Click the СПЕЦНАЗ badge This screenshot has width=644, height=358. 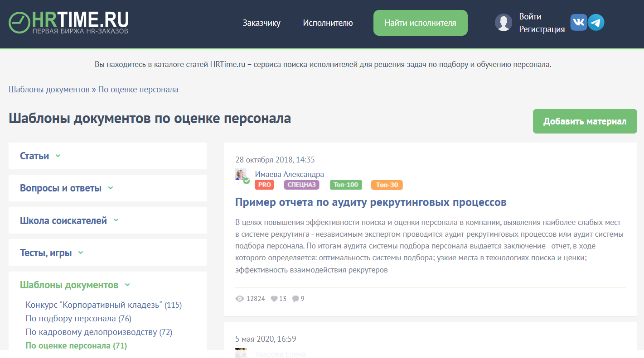point(301,185)
